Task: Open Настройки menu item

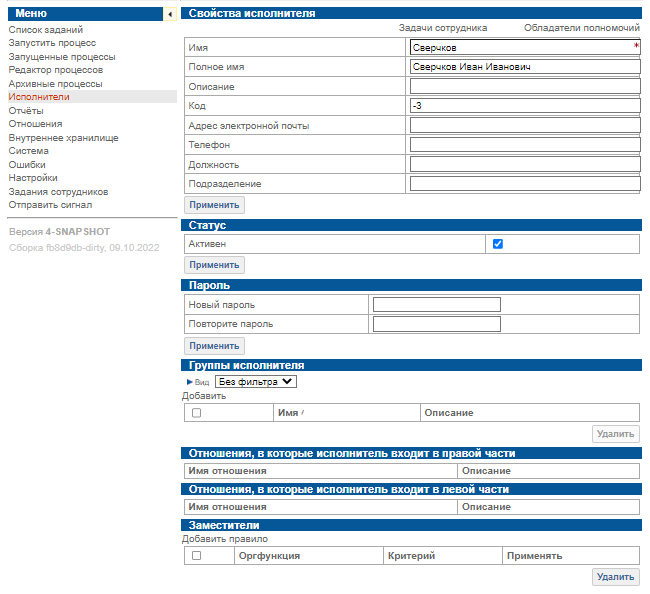Action: [x=33, y=178]
